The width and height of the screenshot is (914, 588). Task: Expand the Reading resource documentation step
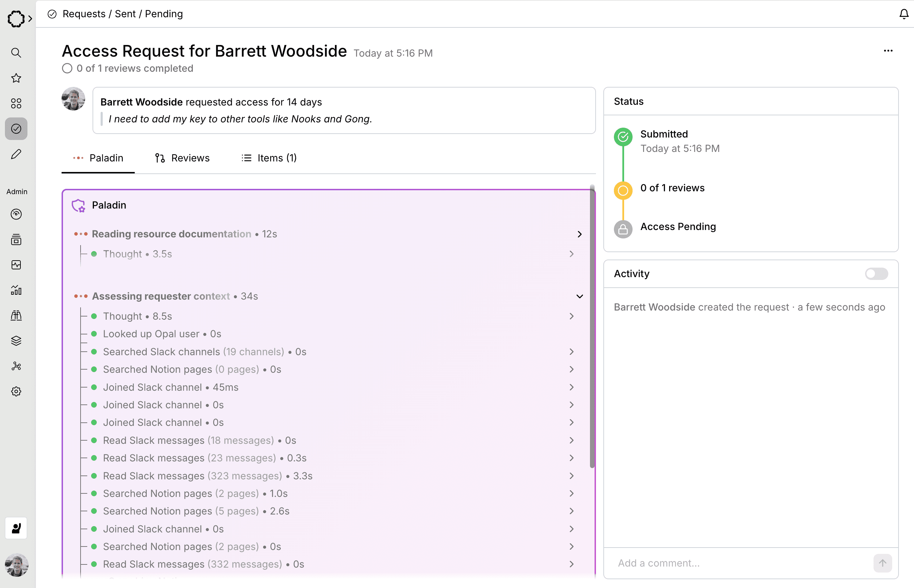[x=579, y=234]
